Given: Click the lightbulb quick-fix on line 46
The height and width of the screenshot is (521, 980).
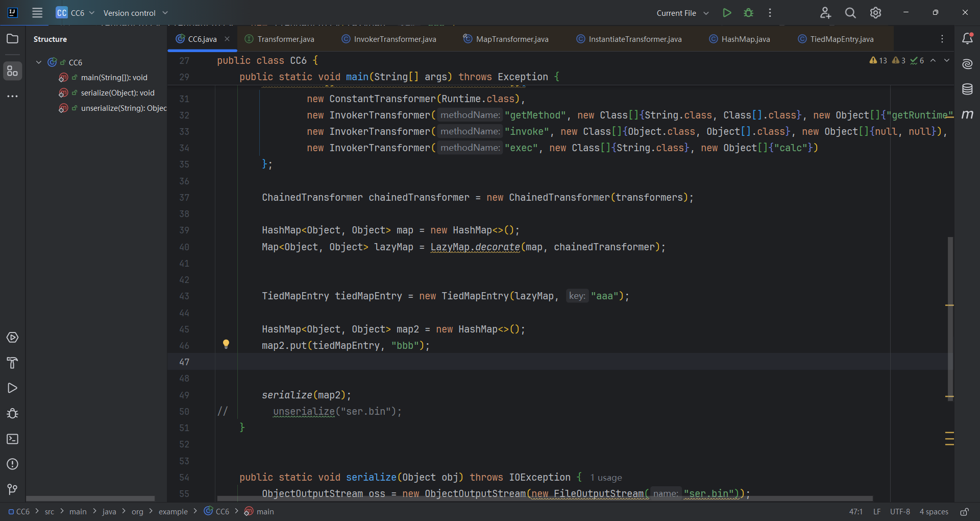Looking at the screenshot, I should (226, 344).
